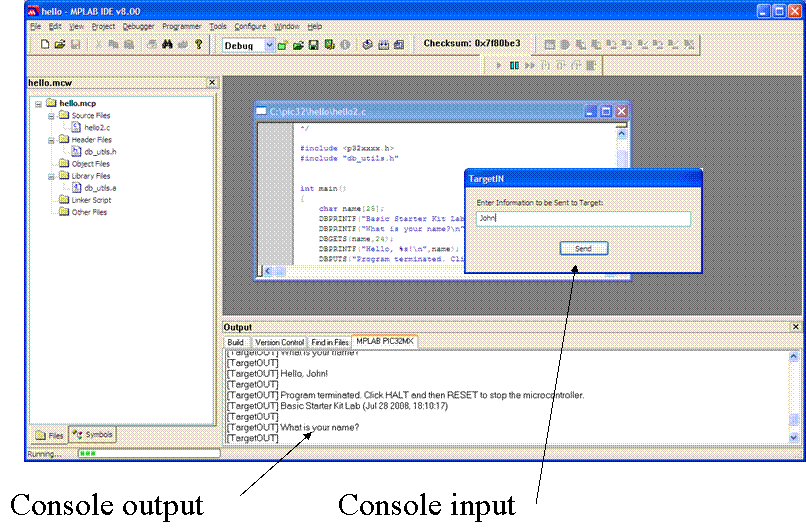Open the Debugger menu
This screenshot has width=806, height=528.
tap(138, 26)
